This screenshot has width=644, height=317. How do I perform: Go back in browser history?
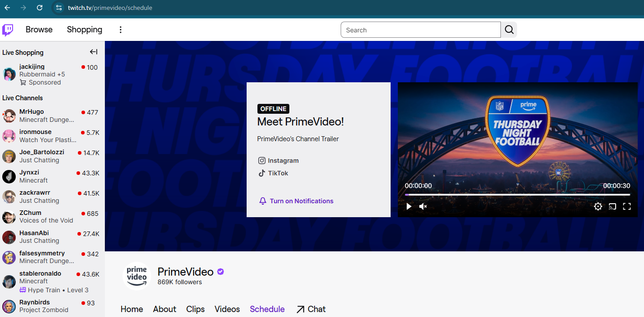tap(7, 8)
